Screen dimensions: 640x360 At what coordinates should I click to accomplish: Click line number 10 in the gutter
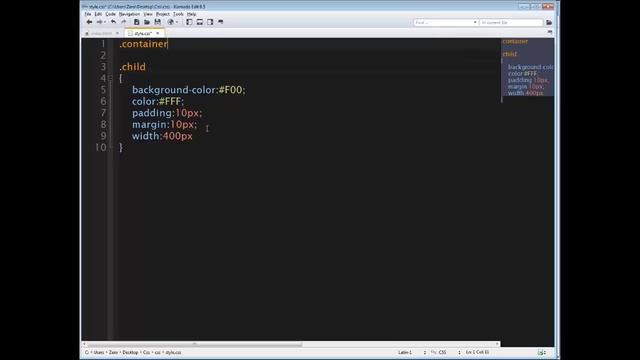coord(100,147)
